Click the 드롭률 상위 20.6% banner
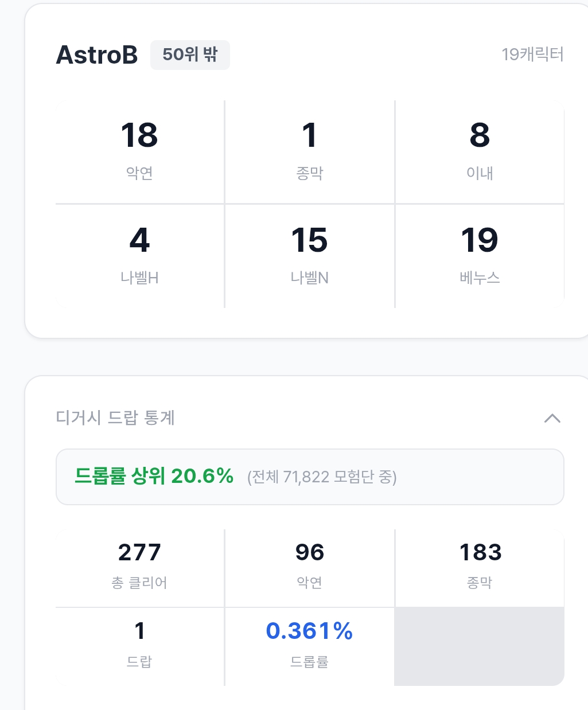The height and width of the screenshot is (710, 588). coord(154,476)
